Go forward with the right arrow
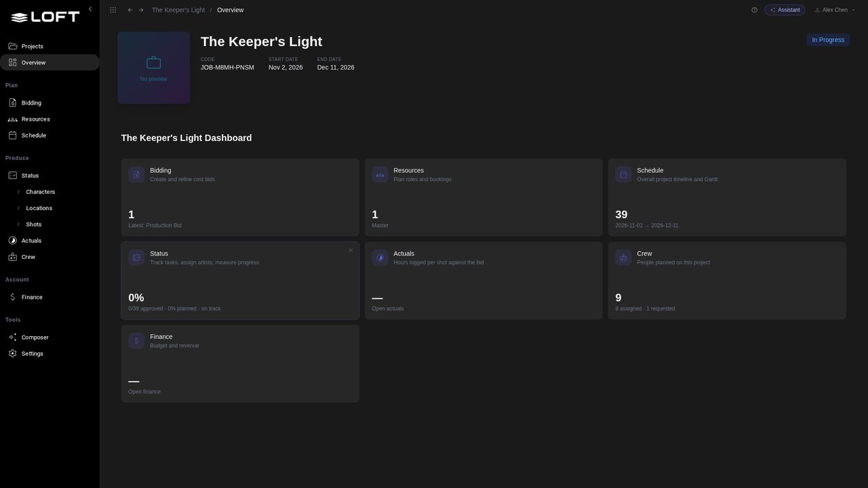The height and width of the screenshot is (488, 868). tap(141, 10)
